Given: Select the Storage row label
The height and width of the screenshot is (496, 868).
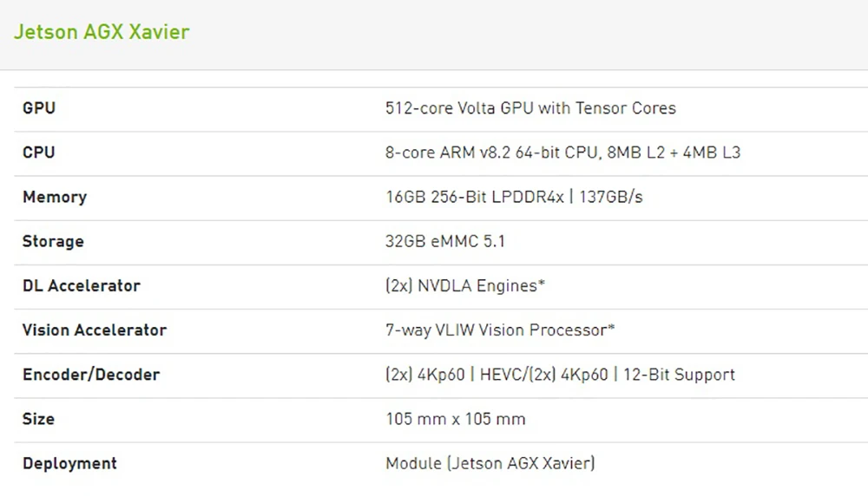Looking at the screenshot, I should tap(53, 241).
